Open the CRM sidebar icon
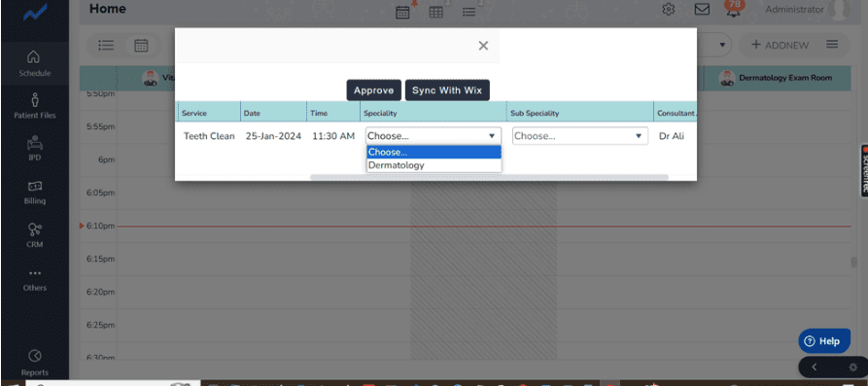The height and width of the screenshot is (386, 868). click(x=34, y=235)
